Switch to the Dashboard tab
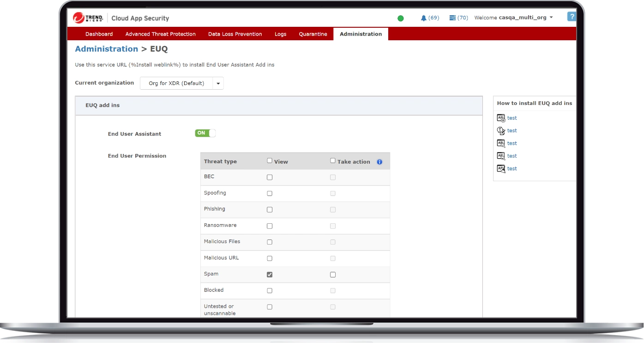This screenshot has height=343, width=644. pos(99,34)
